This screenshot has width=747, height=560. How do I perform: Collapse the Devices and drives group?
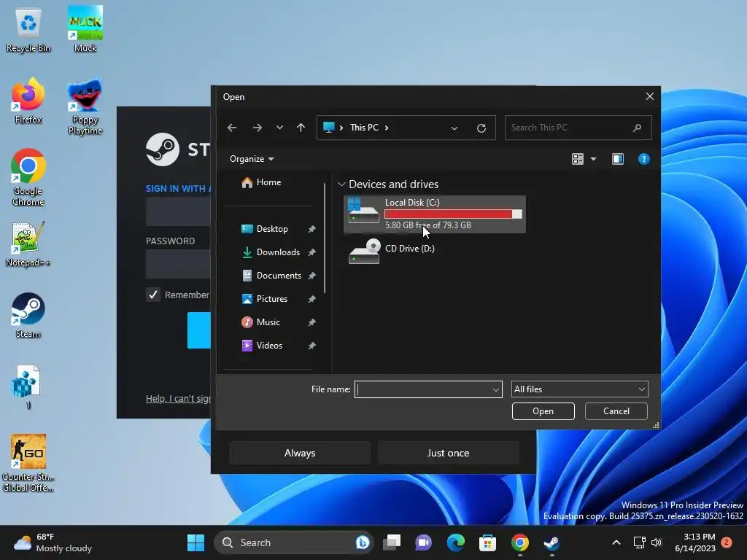coord(341,184)
